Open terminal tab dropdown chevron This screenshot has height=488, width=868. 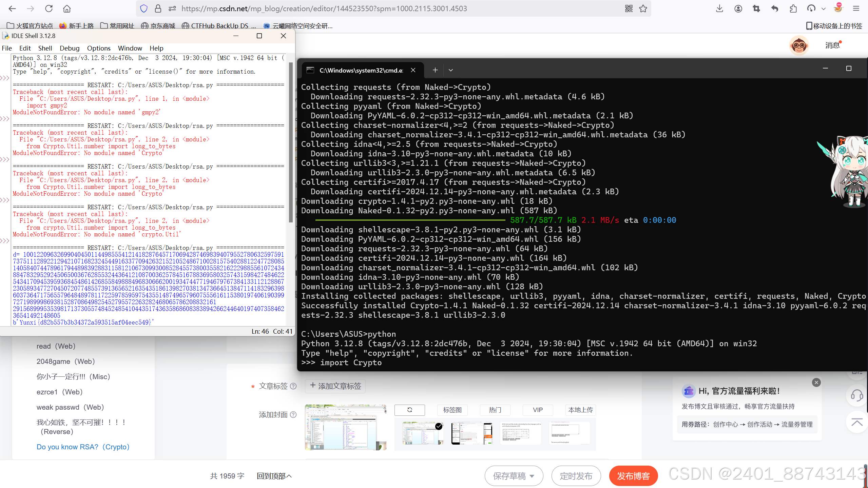(451, 70)
